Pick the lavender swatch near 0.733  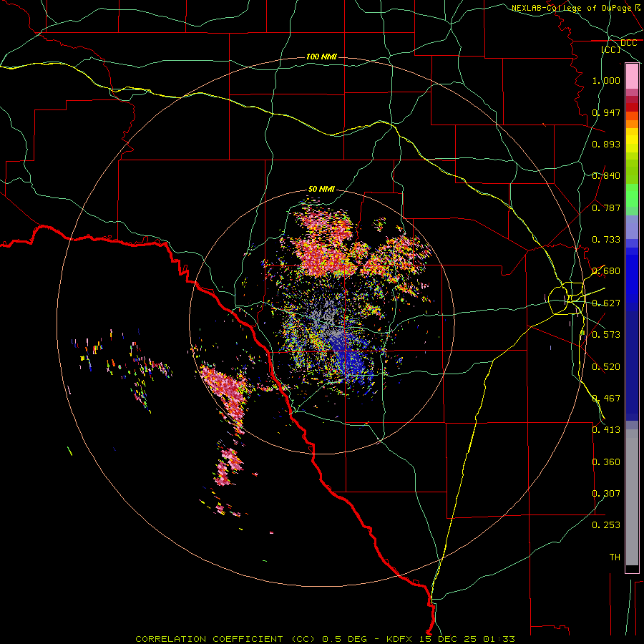[632, 228]
